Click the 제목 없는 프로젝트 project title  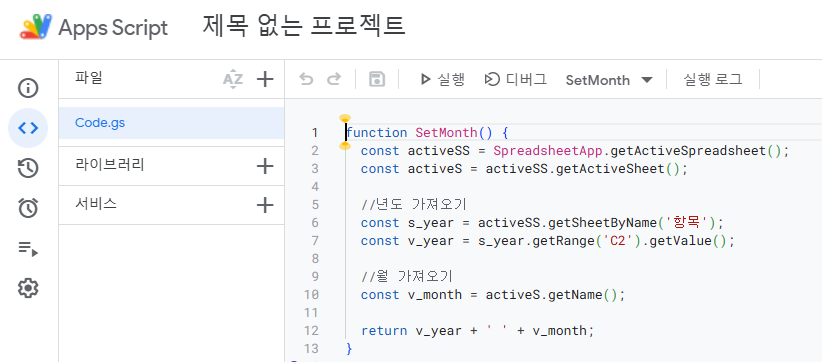[304, 26]
